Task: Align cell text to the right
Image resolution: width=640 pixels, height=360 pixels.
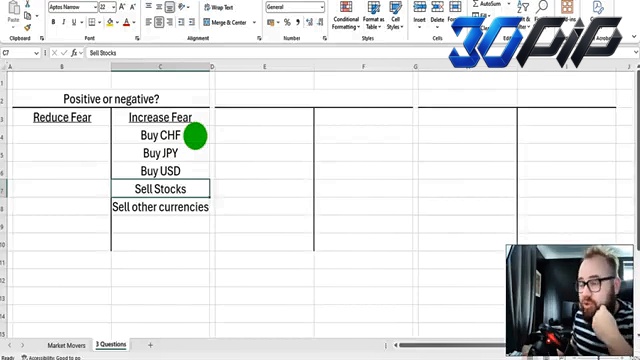Action: click(x=170, y=22)
